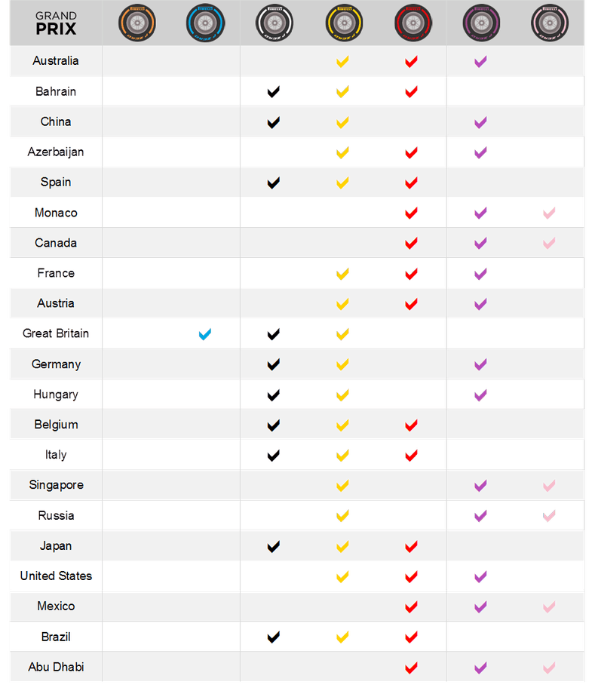Toggle the black checkmark in Bahrain row
This screenshot has width=595, height=700.
(274, 92)
